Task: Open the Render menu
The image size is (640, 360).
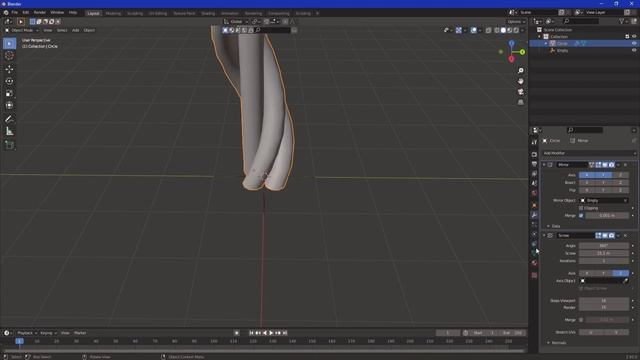Action: coord(40,13)
